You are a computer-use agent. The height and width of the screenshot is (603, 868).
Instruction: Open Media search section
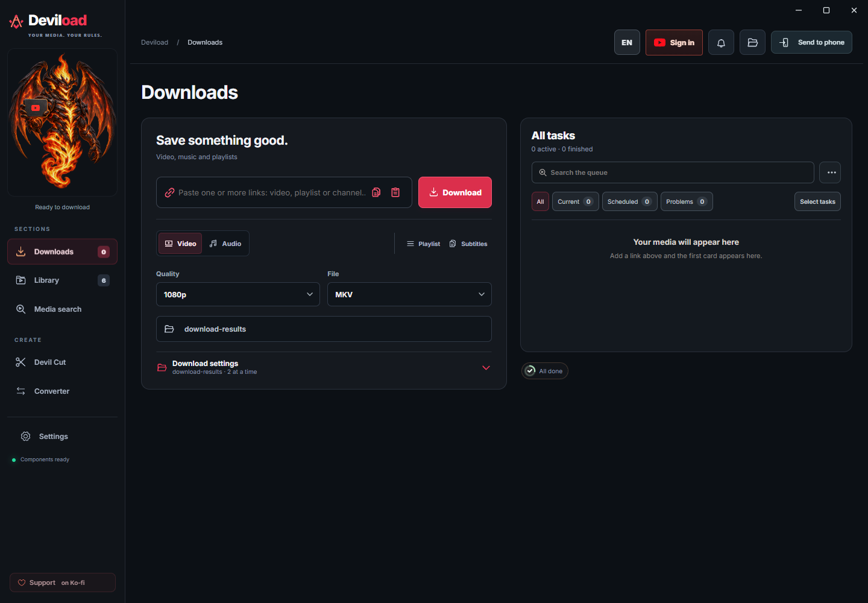(62, 309)
